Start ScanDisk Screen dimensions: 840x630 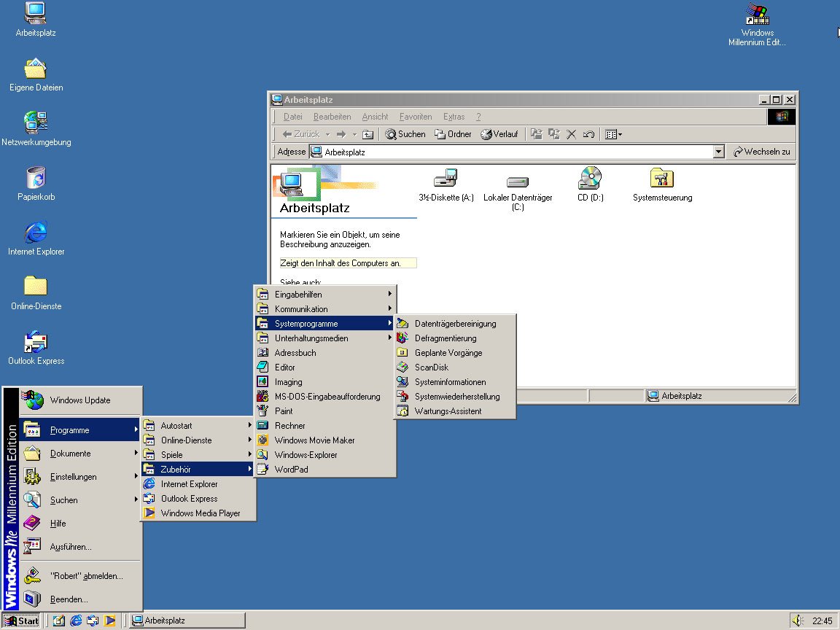tap(455, 367)
